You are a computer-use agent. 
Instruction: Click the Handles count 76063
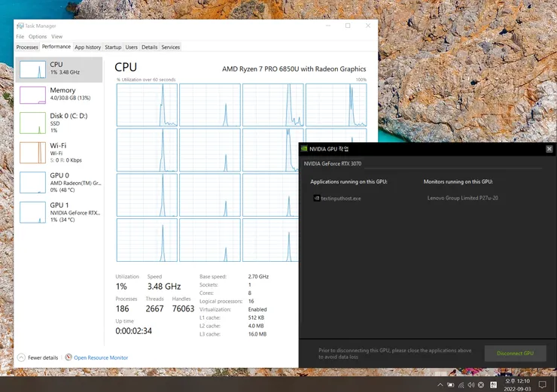(183, 308)
